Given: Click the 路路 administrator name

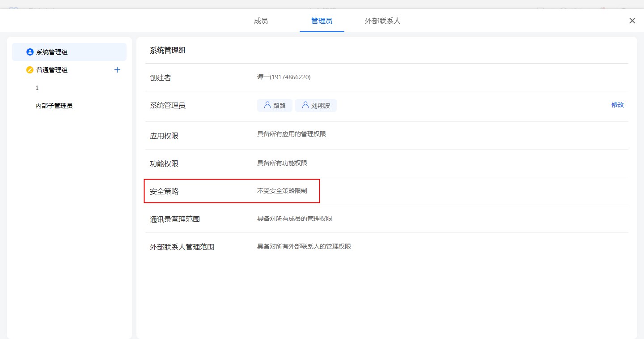Looking at the screenshot, I should (280, 106).
